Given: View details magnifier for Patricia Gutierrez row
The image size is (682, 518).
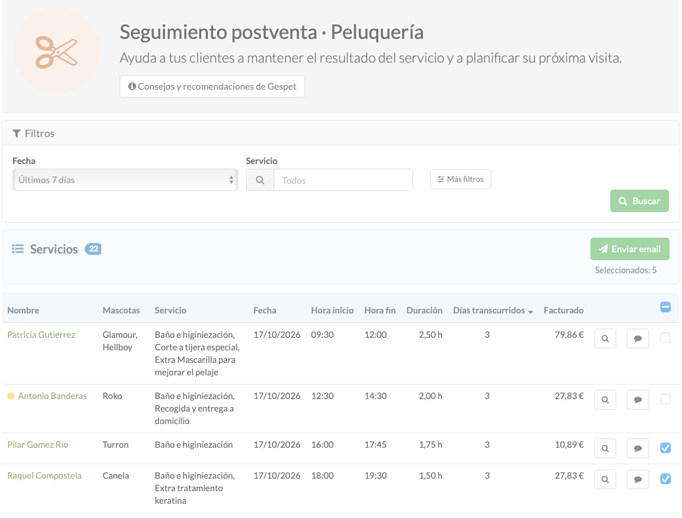Looking at the screenshot, I should click(605, 338).
